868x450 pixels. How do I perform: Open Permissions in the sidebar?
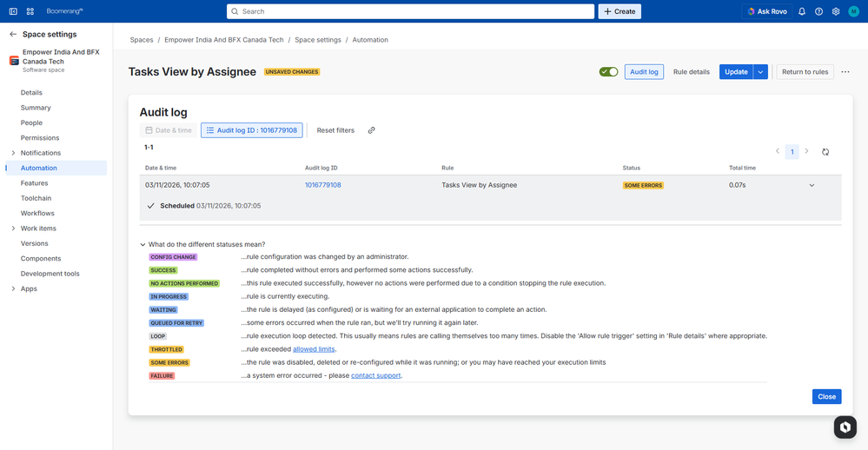pyautogui.click(x=40, y=138)
